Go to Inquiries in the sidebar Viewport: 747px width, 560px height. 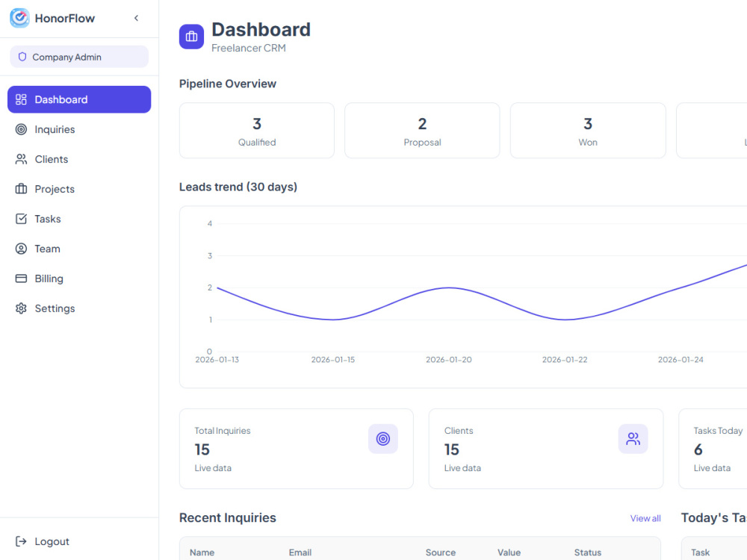(x=79, y=129)
